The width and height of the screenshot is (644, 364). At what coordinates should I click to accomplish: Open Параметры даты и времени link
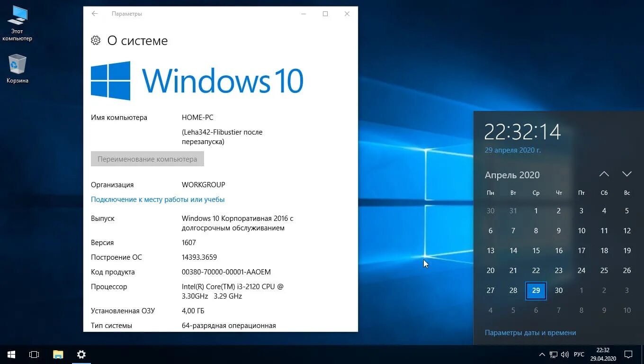[x=530, y=332]
